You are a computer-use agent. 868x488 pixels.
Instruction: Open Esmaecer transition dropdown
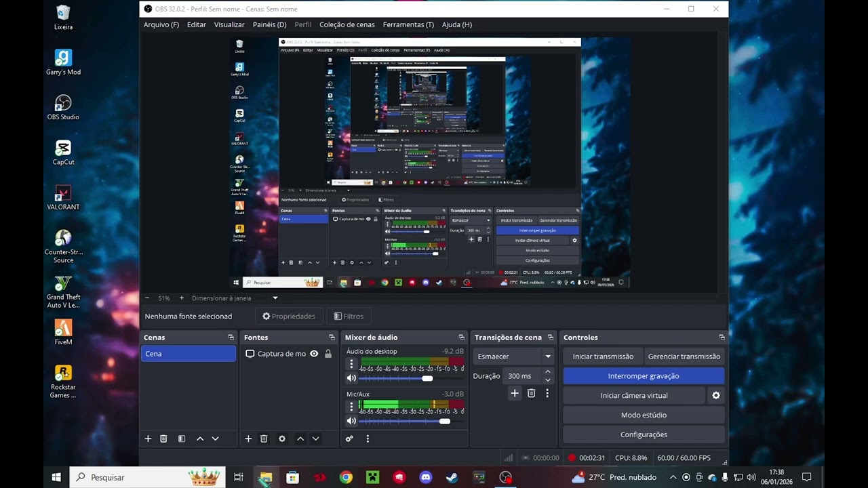514,357
